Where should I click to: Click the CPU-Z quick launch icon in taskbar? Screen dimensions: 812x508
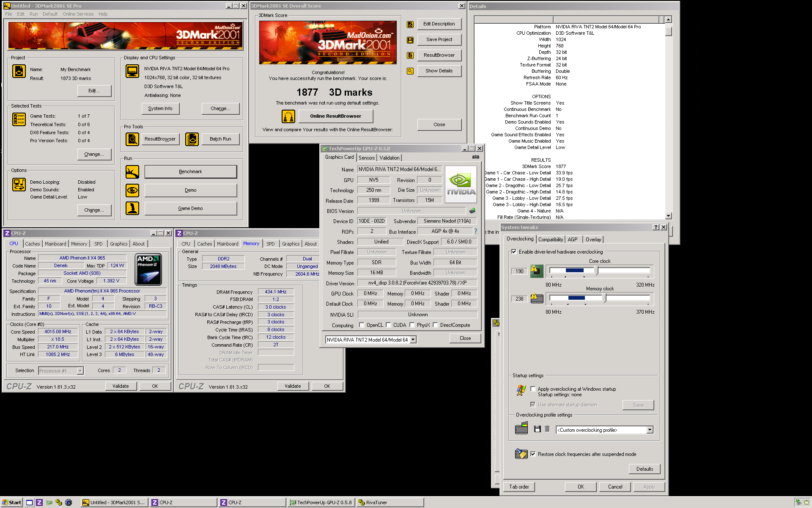pos(39,502)
